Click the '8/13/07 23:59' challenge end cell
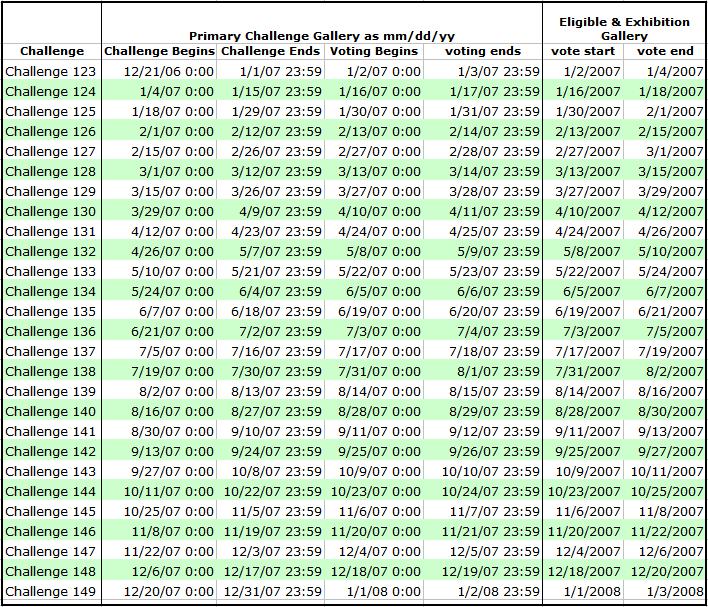 [277, 392]
